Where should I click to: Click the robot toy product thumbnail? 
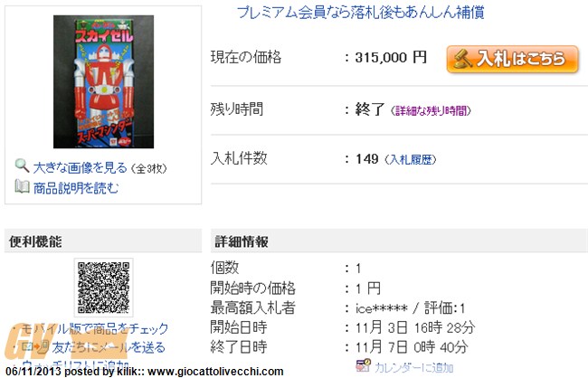[x=103, y=81]
